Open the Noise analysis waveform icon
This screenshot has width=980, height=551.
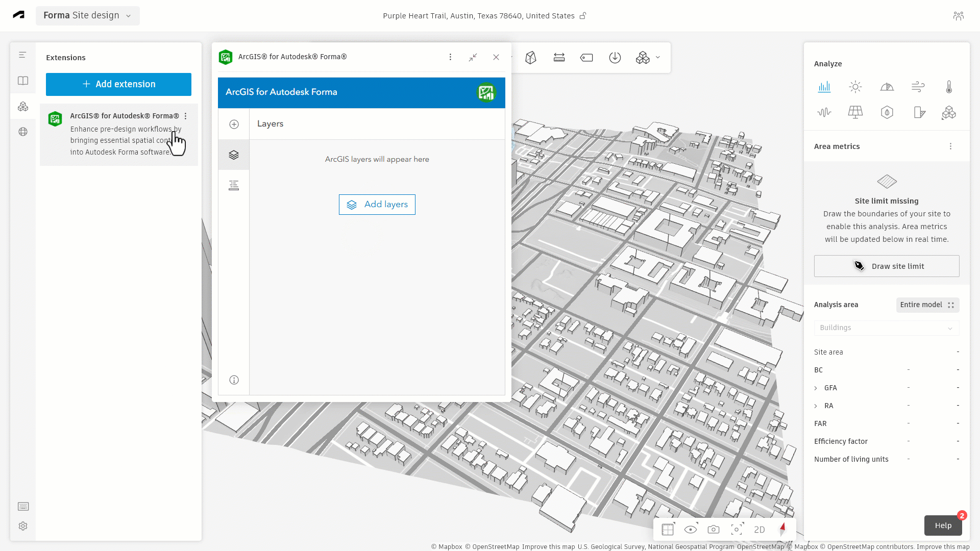(x=824, y=112)
